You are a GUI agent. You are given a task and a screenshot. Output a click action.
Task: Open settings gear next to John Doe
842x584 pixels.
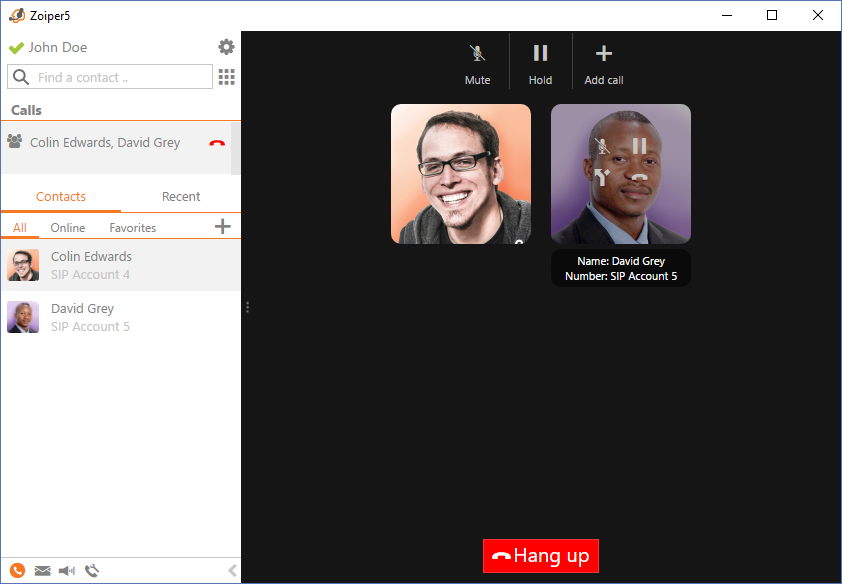coord(226,47)
